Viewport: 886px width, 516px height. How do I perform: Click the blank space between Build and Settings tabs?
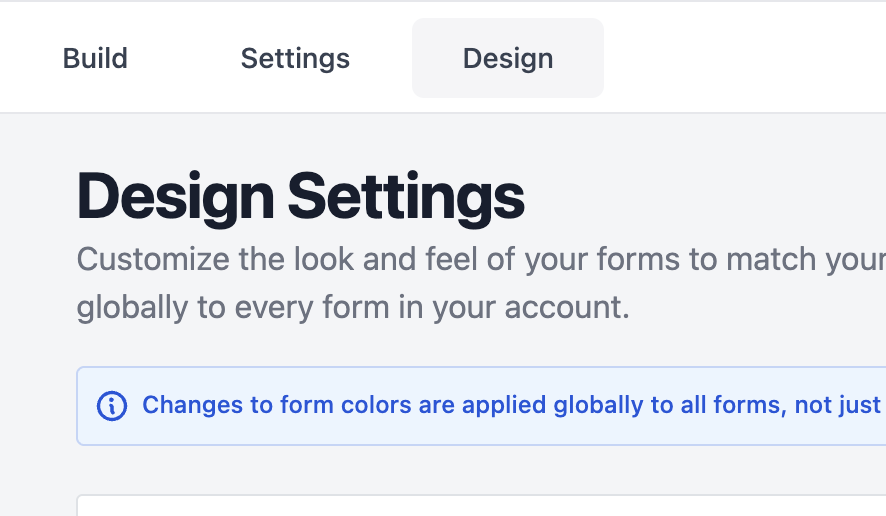[184, 58]
